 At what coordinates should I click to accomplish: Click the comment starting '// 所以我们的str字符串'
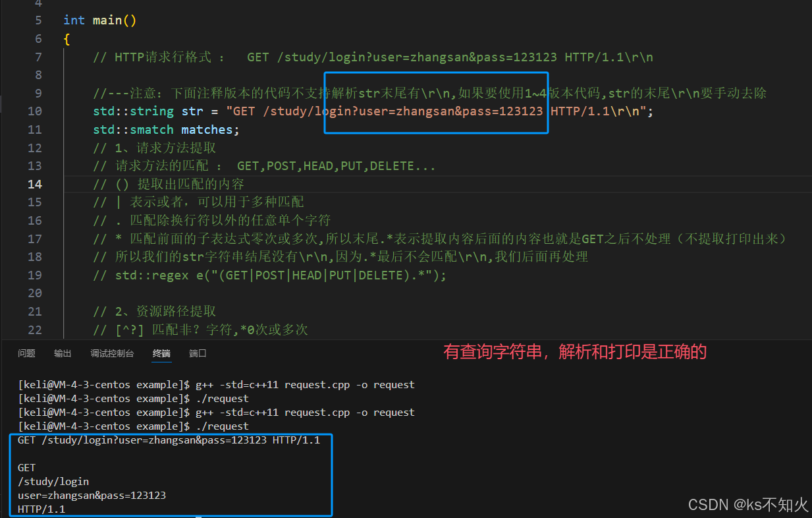point(340,256)
